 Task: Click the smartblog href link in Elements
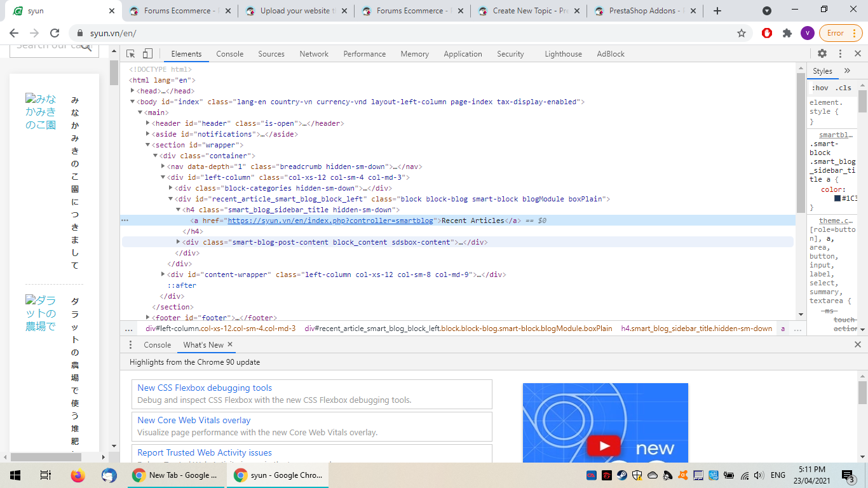click(x=330, y=220)
